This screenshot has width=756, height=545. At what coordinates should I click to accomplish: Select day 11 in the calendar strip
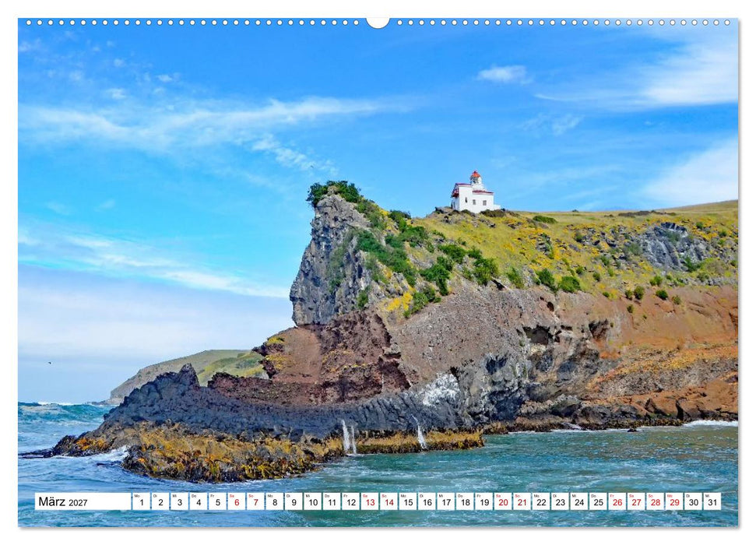(331, 501)
